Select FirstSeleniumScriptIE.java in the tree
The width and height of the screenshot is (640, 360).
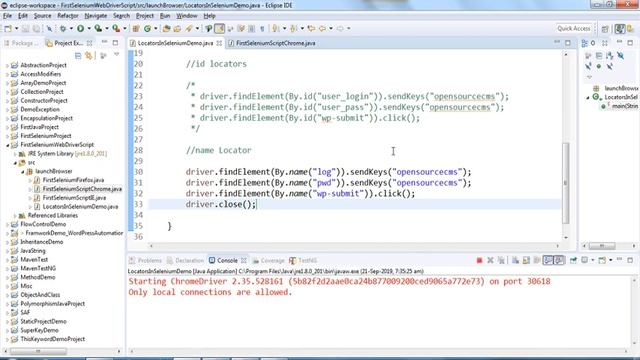(74, 198)
